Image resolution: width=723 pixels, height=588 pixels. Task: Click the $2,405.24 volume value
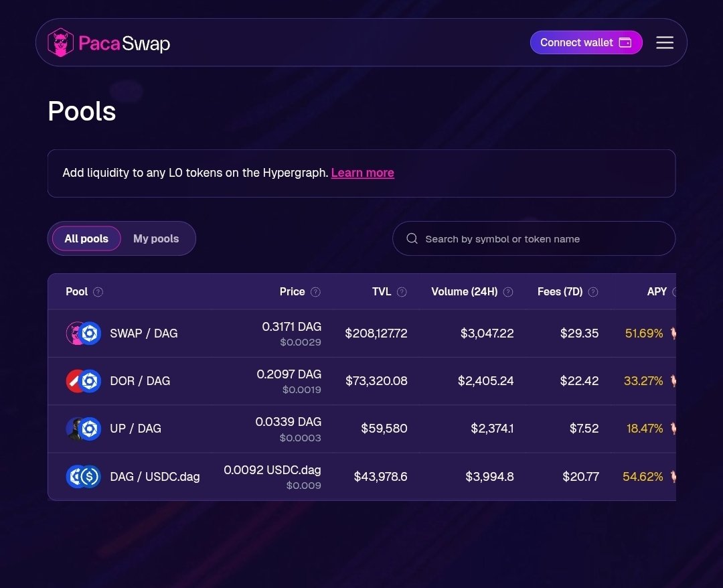tap(485, 381)
